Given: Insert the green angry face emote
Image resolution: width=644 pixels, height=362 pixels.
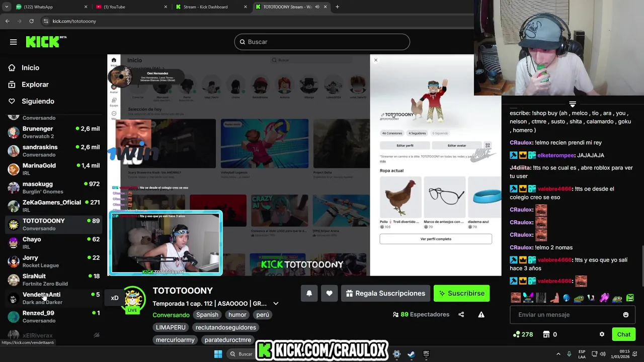Looking at the screenshot, I should (630, 298).
